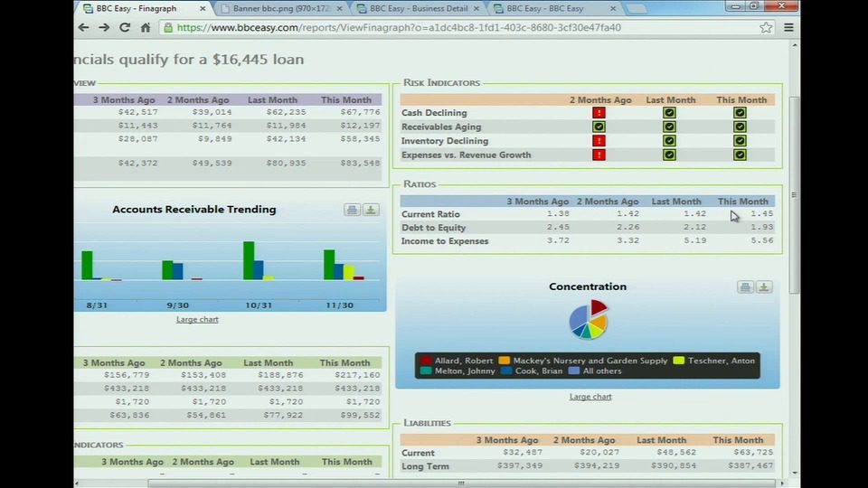Click the Concentration chart download icon
The height and width of the screenshot is (488, 868).
(x=764, y=287)
